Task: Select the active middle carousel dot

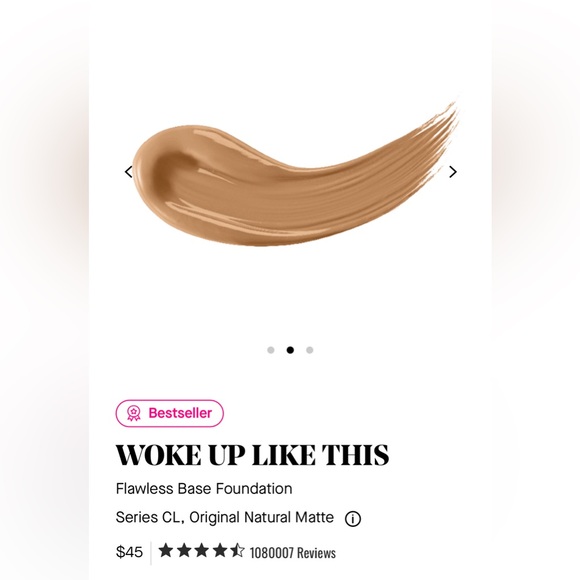Action: [290, 350]
